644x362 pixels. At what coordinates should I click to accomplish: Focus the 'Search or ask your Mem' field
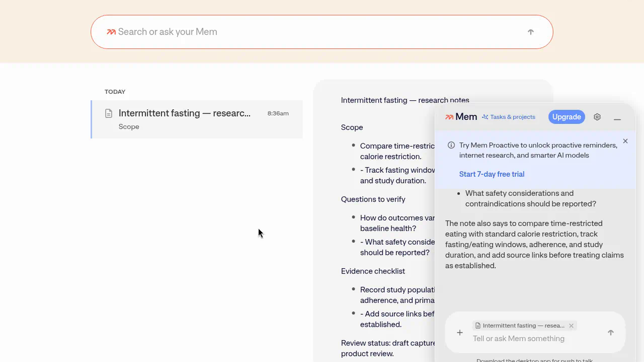coord(322,32)
